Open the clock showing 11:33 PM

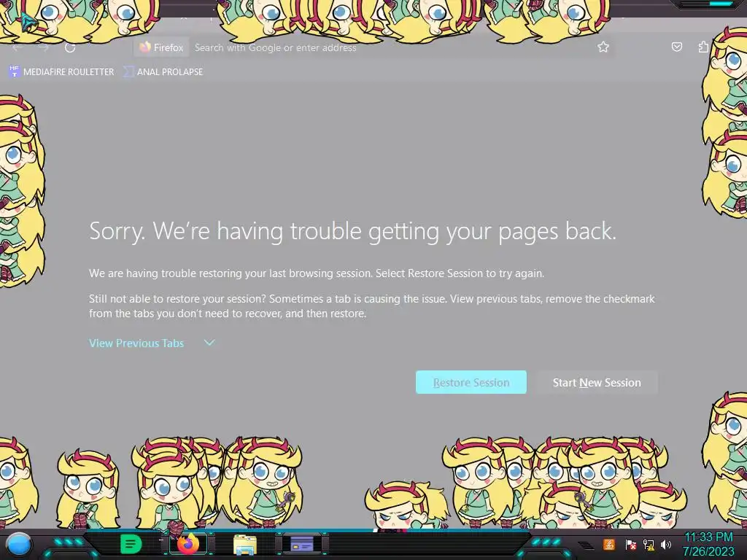708,544
